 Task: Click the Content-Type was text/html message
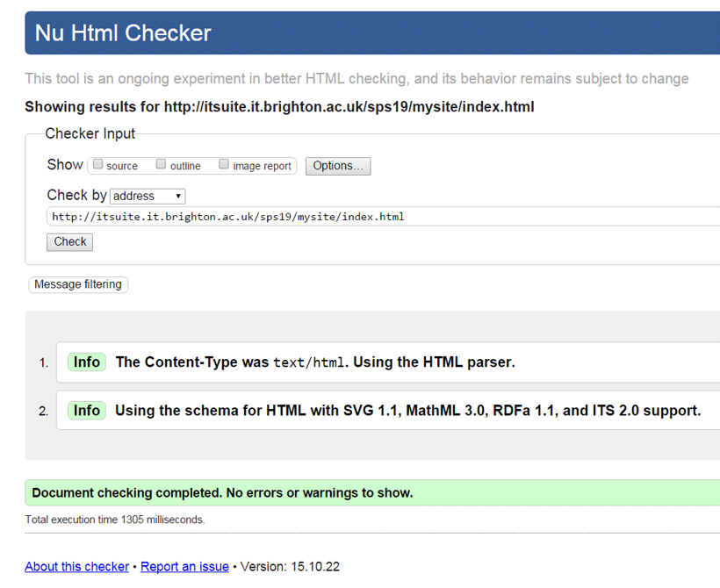pyautogui.click(x=315, y=362)
